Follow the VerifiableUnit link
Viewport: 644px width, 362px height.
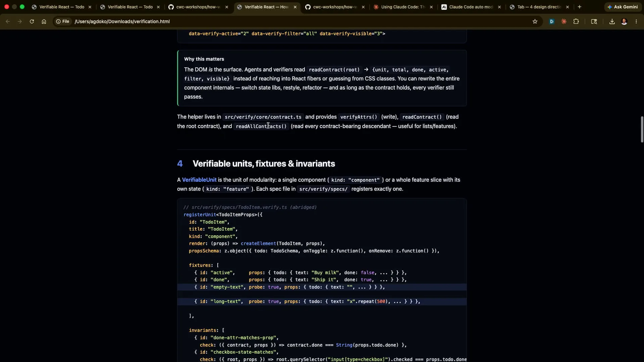click(x=199, y=180)
